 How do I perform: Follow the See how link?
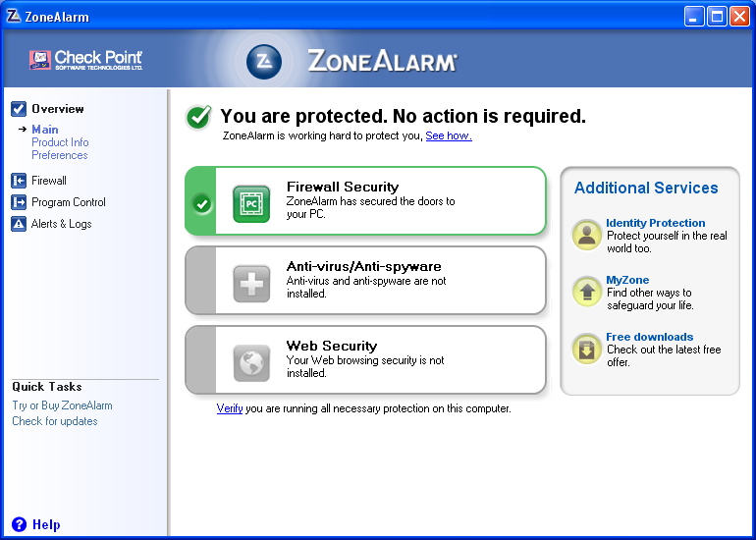pos(449,135)
